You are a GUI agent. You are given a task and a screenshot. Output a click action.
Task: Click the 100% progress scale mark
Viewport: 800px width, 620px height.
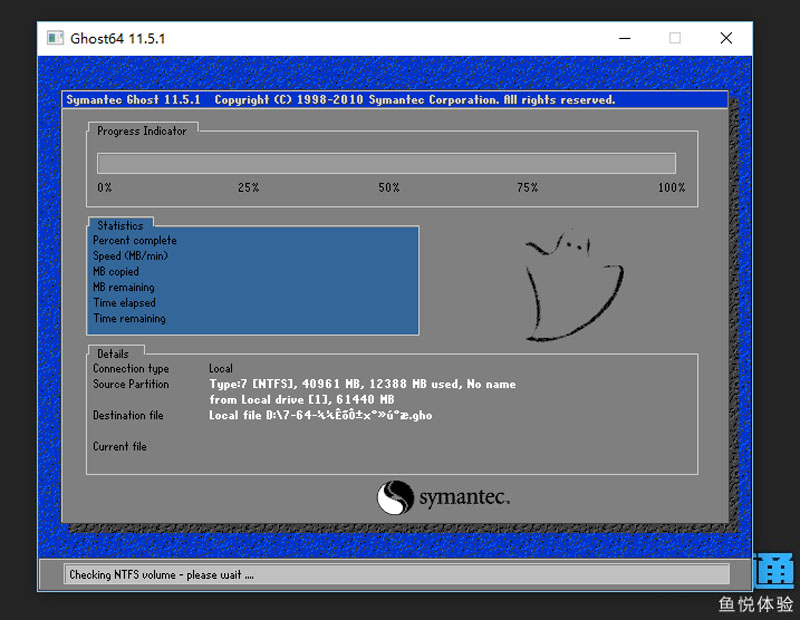click(671, 187)
